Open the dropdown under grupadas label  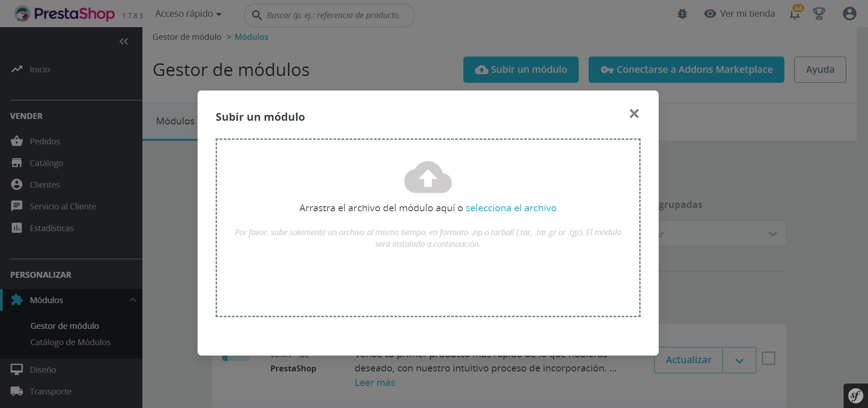coord(722,234)
